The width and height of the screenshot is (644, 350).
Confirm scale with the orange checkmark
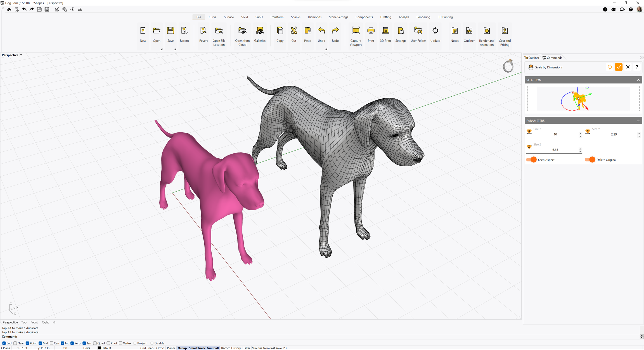click(x=619, y=67)
